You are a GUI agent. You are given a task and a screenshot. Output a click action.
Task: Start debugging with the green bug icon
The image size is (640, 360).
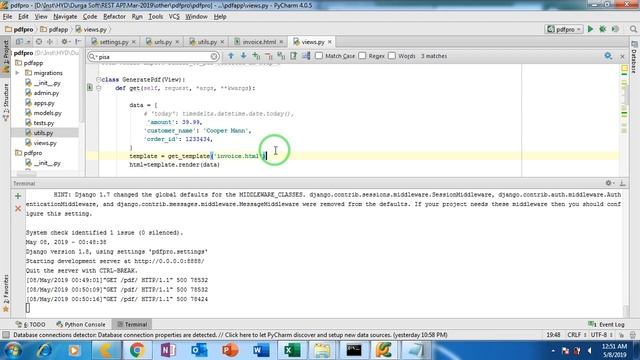[x=602, y=29]
